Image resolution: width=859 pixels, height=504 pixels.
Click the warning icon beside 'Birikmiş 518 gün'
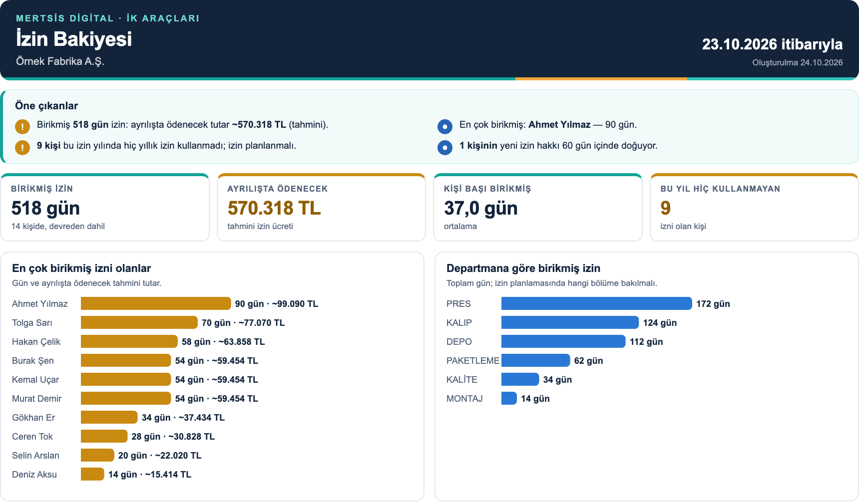22,127
